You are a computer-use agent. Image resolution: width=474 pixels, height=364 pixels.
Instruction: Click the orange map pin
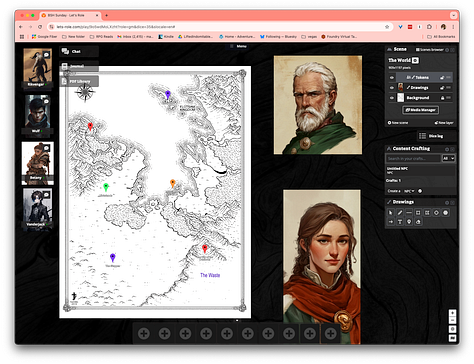[x=172, y=183]
